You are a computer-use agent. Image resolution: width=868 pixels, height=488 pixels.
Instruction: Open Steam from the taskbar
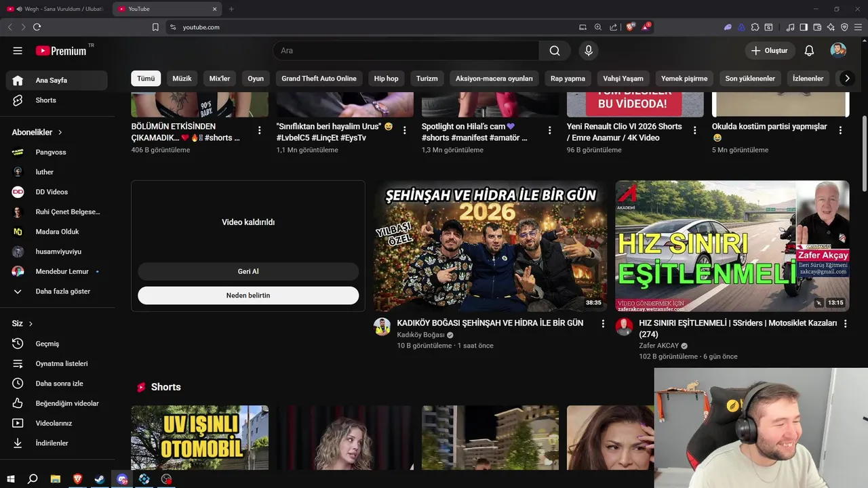(x=100, y=479)
